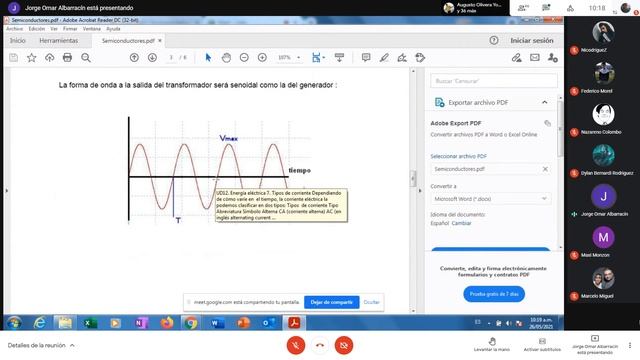The width and height of the screenshot is (640, 360).
Task: Toggle the camera off button in Meet
Action: [344, 345]
